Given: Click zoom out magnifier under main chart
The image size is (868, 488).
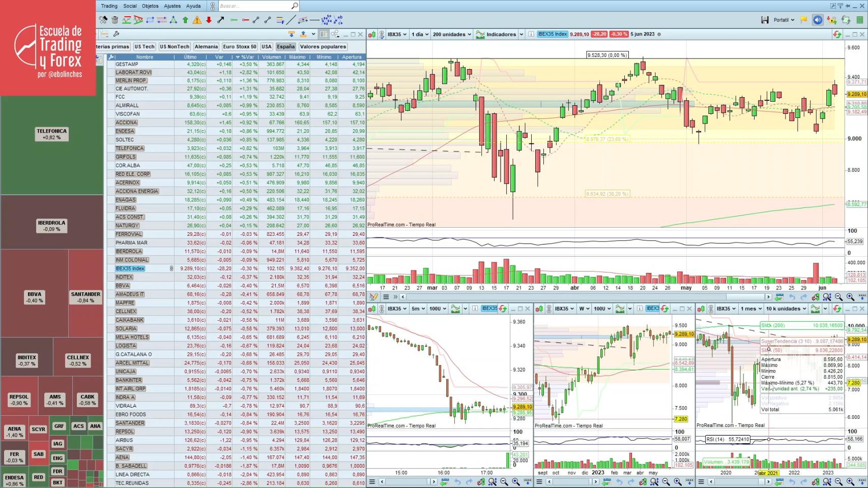Looking at the screenshot, I should pos(838,297).
